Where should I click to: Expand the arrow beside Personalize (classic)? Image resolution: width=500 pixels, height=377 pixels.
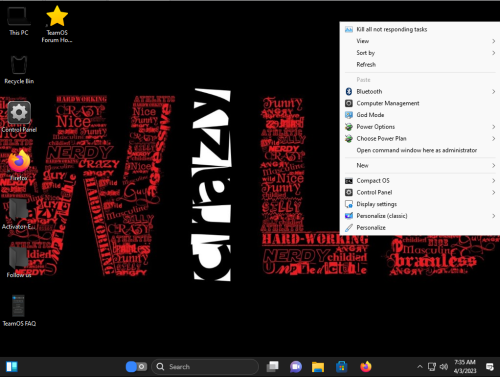coord(493,216)
